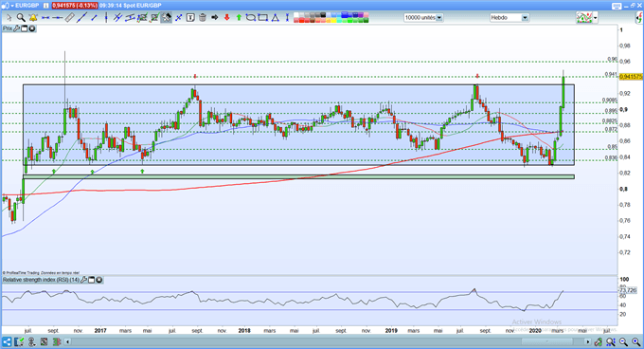Select the diagonal trend line tool

82,18
